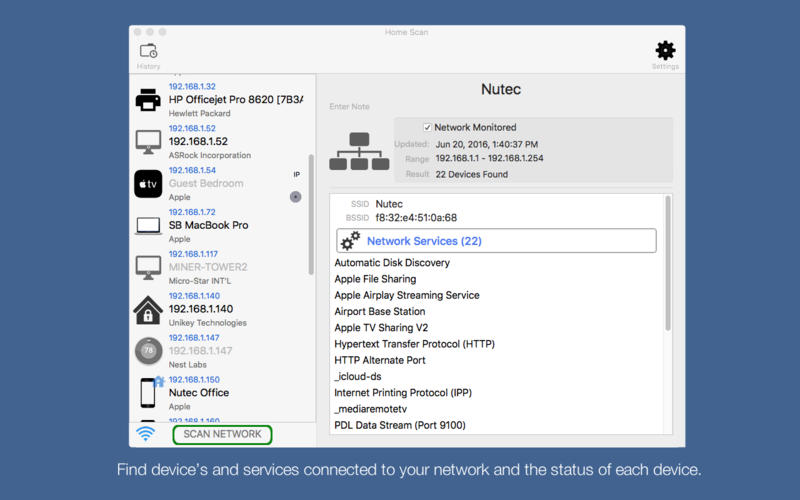Open the 192.168.1.72 address link

click(x=192, y=212)
